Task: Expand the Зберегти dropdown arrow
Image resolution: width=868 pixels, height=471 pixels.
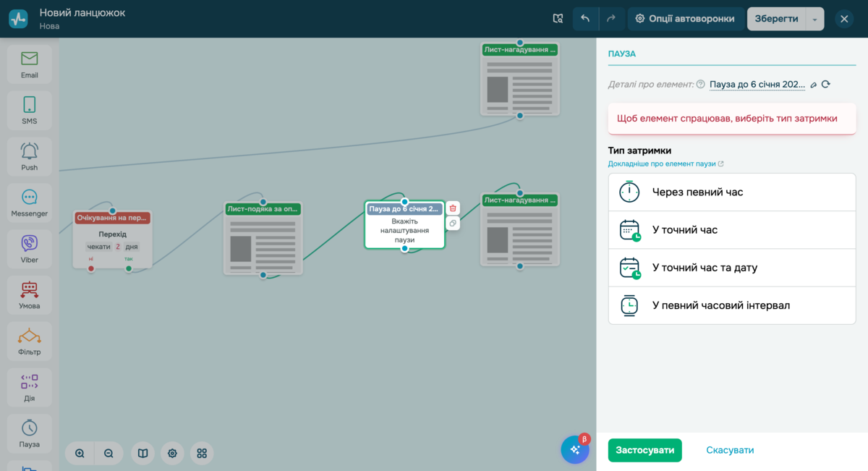Action: point(814,19)
